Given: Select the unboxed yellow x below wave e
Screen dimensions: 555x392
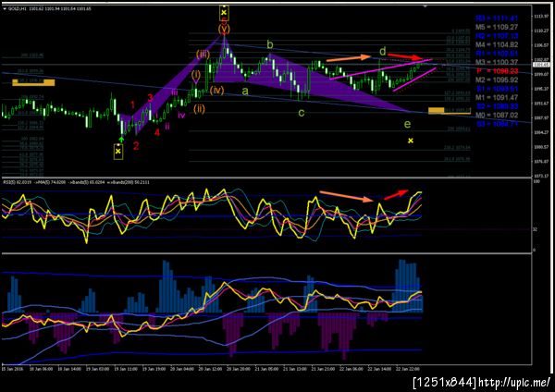Looking at the screenshot, I should pyautogui.click(x=411, y=141).
